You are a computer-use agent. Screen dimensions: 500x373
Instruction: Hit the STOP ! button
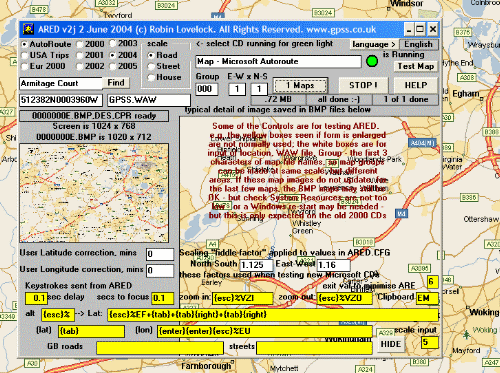[x=363, y=85]
